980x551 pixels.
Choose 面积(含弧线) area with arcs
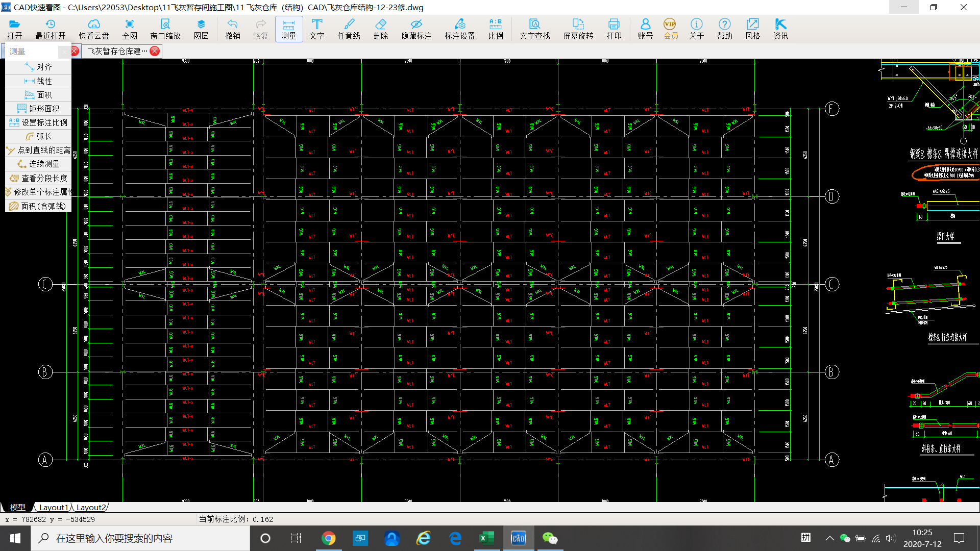pyautogui.click(x=38, y=206)
